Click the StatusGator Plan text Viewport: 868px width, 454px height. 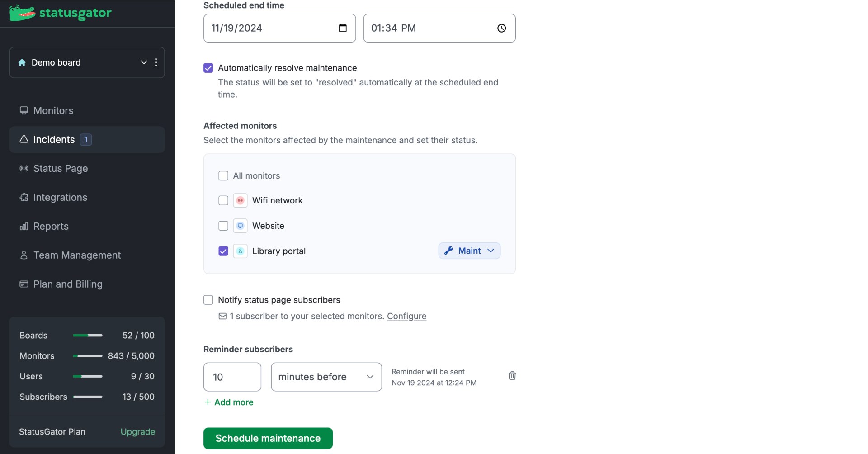52,432
